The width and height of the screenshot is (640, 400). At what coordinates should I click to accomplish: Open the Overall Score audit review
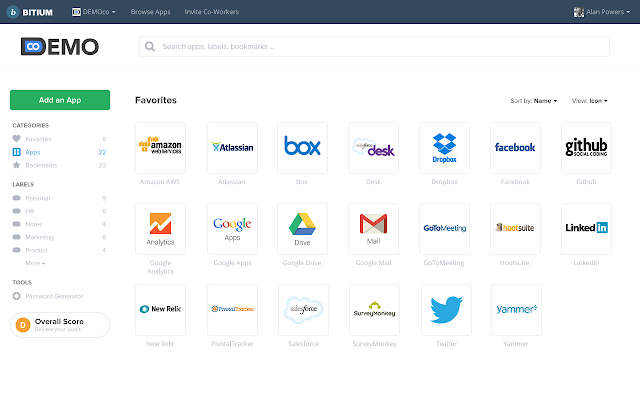click(x=60, y=325)
